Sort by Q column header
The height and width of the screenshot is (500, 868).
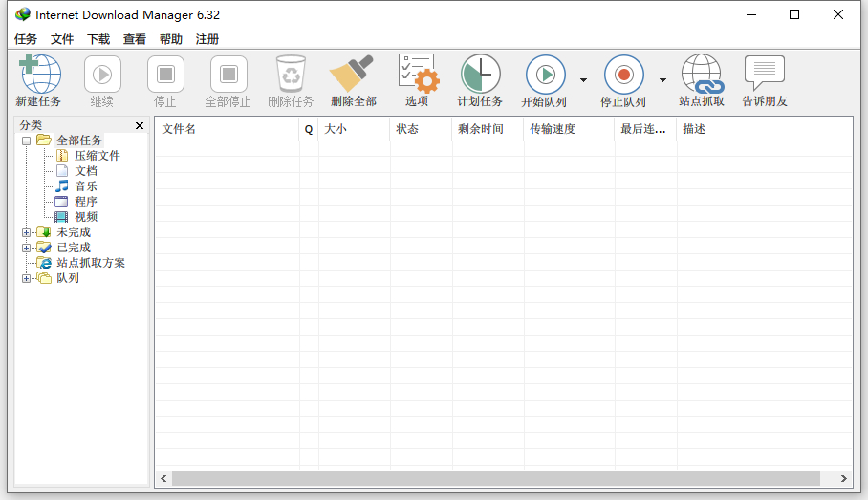pos(309,129)
